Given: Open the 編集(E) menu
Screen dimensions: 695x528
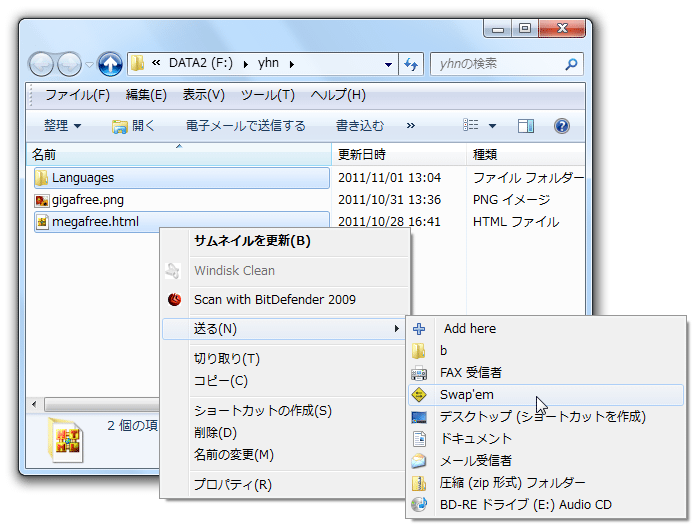Looking at the screenshot, I should tap(146, 95).
